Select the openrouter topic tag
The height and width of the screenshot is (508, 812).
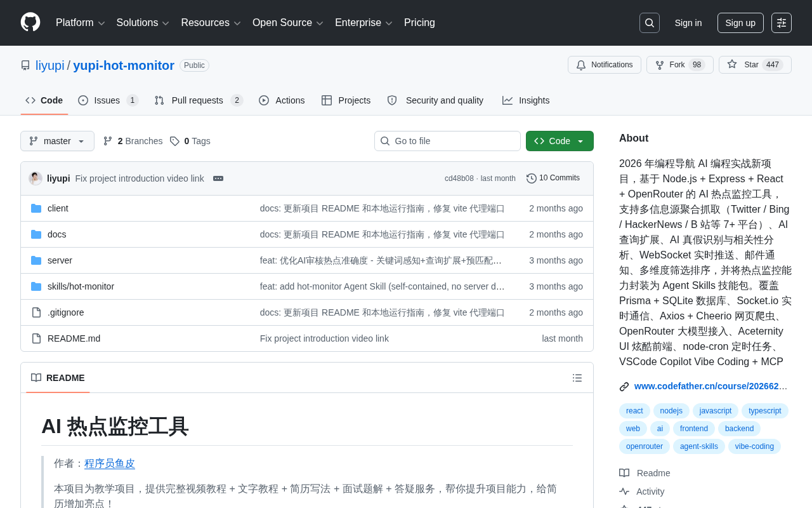tap(645, 446)
